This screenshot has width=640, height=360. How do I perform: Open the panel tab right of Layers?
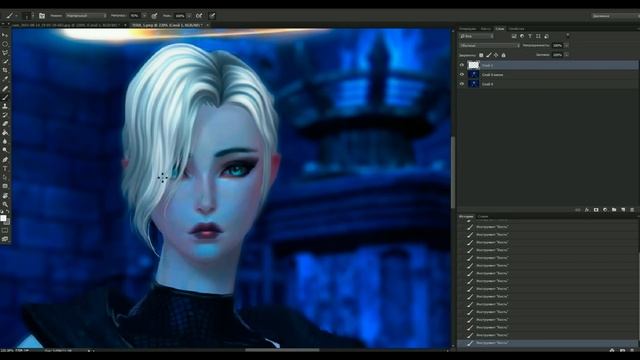pos(516,29)
